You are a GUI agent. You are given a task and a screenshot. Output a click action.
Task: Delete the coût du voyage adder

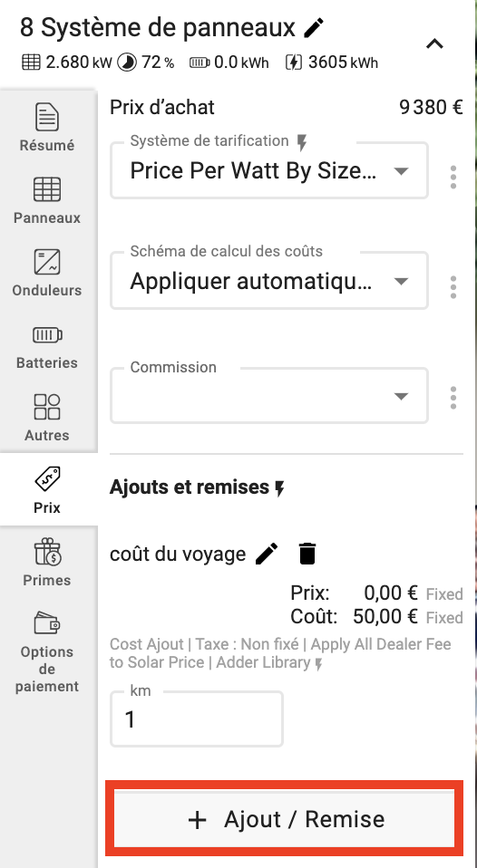tap(307, 554)
